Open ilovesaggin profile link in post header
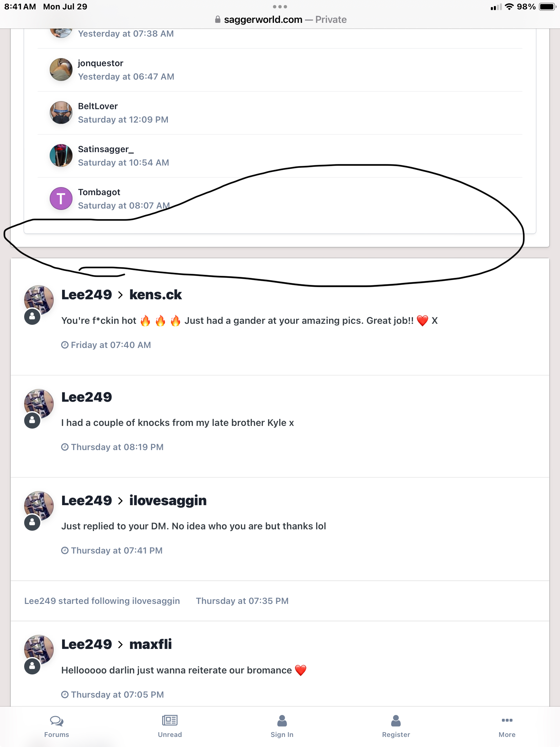Image resolution: width=560 pixels, height=747 pixels. 168,500
